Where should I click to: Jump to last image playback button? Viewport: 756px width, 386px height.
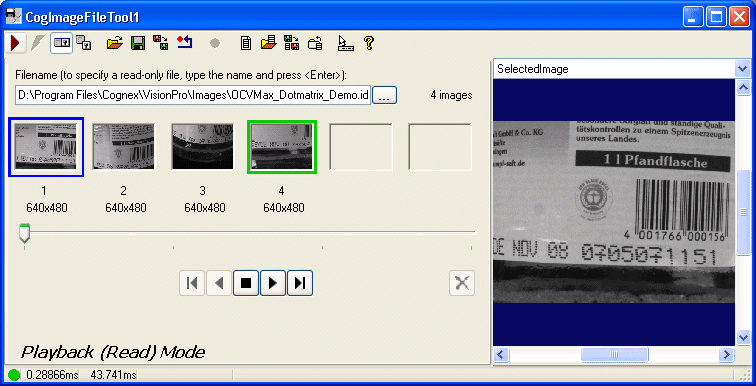coord(300,283)
